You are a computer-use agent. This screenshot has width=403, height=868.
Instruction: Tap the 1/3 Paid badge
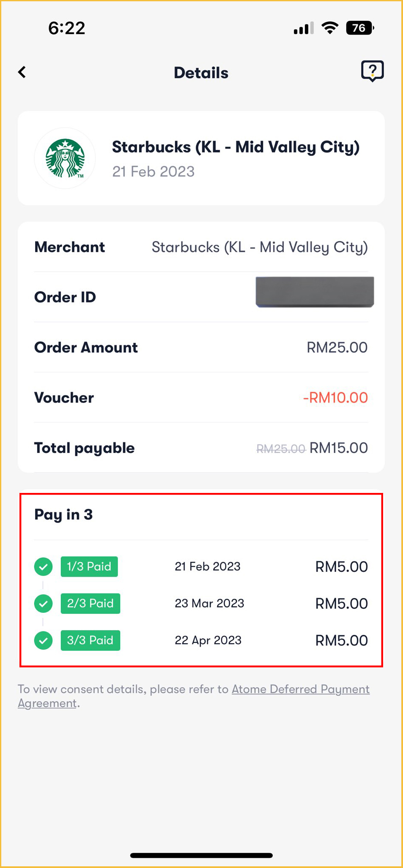point(89,566)
